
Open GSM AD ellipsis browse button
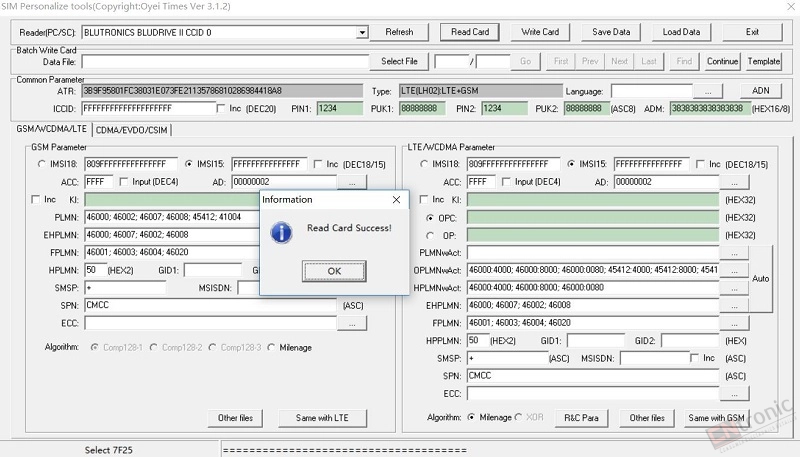[352, 182]
